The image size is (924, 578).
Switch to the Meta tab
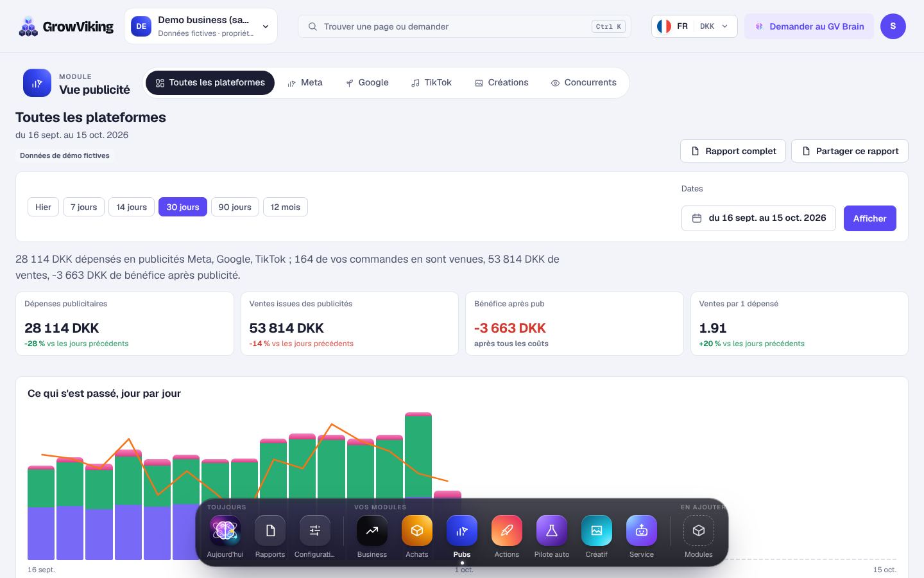[305, 83]
